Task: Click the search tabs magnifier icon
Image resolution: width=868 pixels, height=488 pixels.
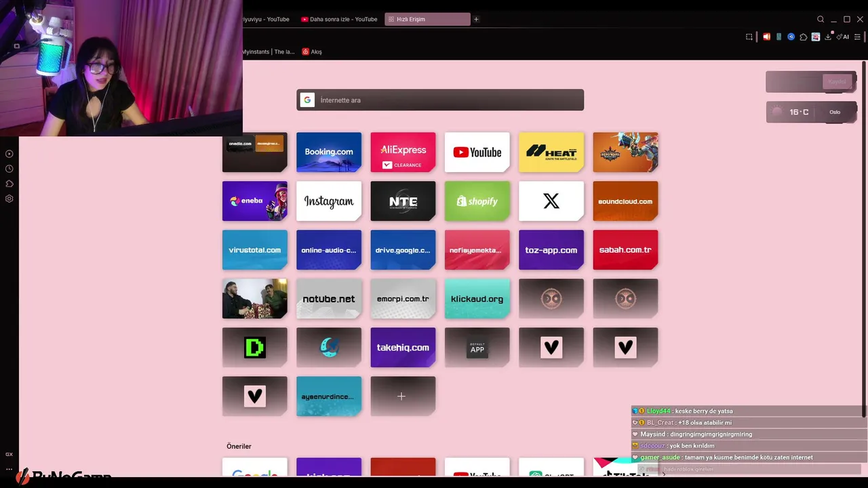Action: [x=821, y=19]
